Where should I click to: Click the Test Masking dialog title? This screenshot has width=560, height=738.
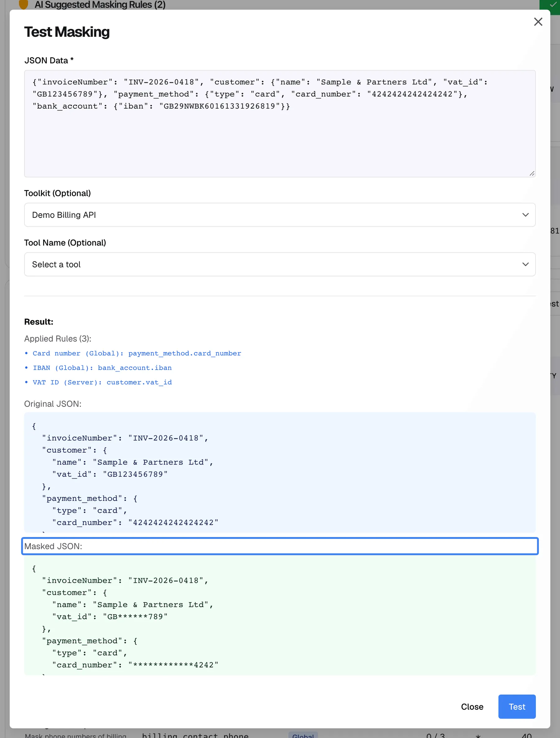point(67,32)
